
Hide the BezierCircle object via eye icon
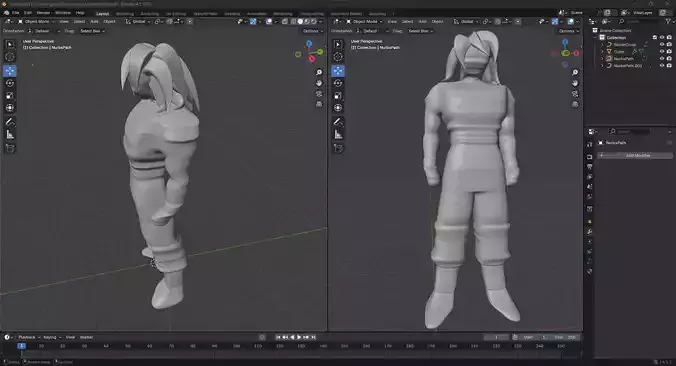click(662, 44)
